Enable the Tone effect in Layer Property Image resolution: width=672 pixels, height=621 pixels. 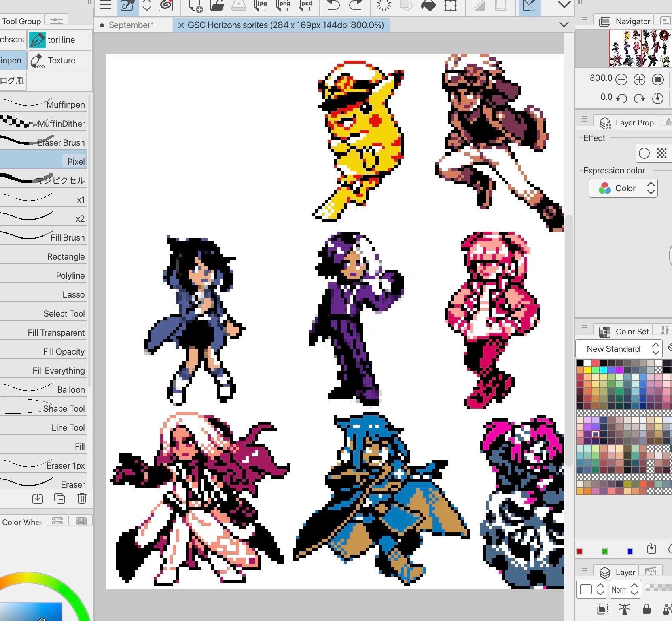coord(662,153)
